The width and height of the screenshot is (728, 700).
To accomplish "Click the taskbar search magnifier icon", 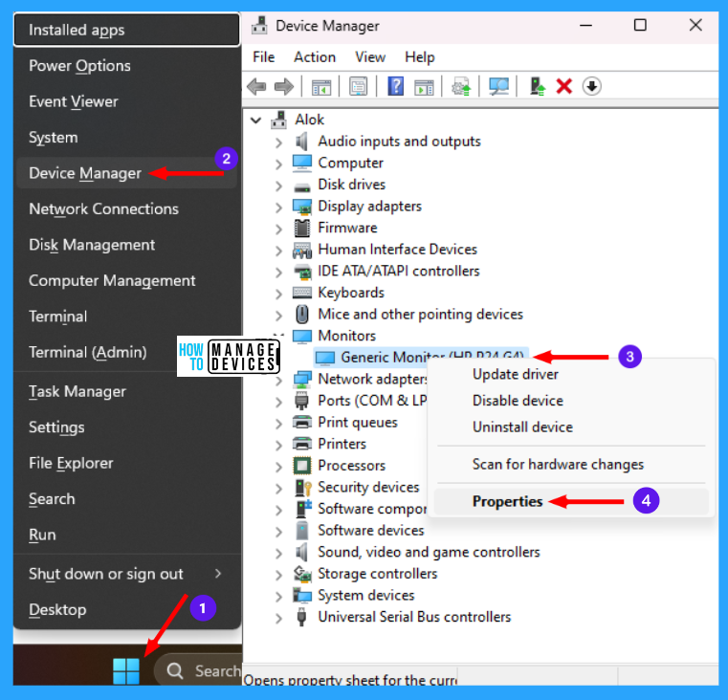I will (175, 670).
